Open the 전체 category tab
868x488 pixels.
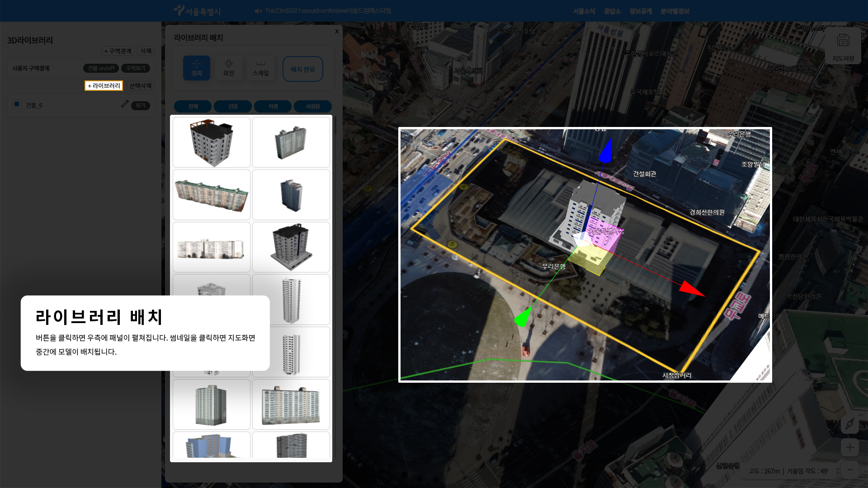193,106
